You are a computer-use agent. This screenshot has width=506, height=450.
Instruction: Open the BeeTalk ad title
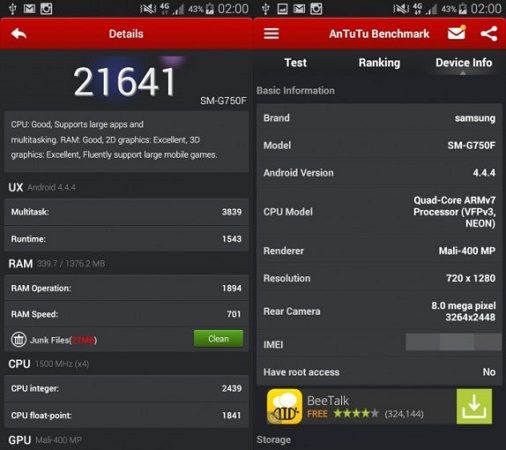point(328,401)
